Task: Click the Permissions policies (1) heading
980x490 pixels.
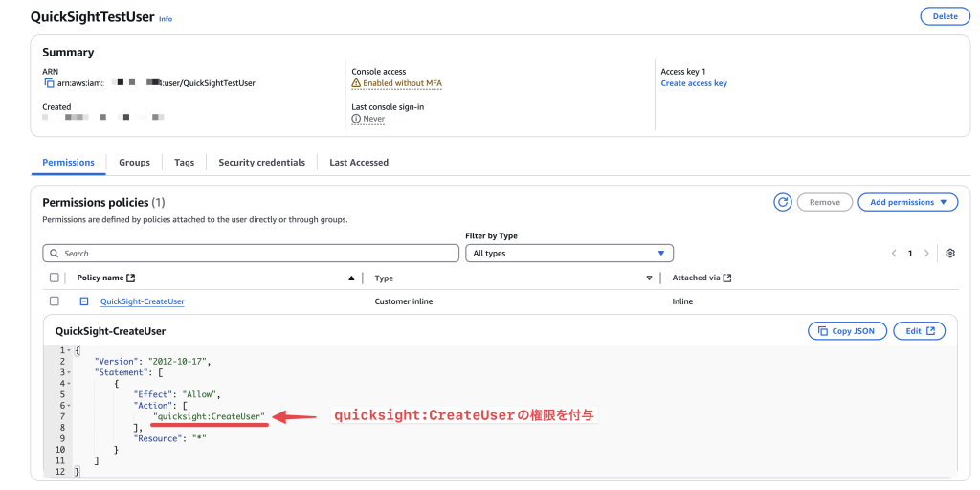Action: coord(103,203)
